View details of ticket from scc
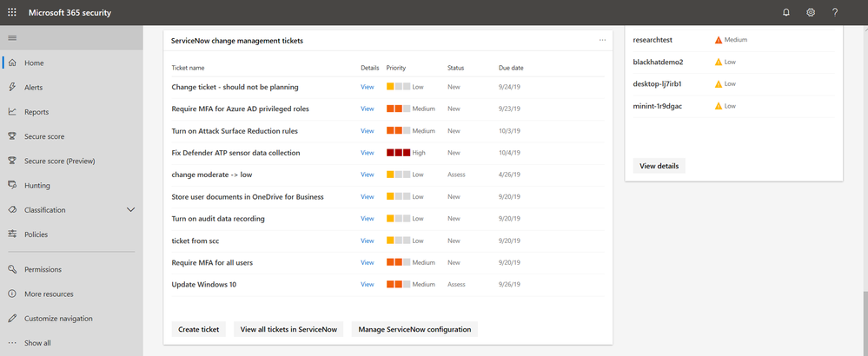 pos(368,241)
